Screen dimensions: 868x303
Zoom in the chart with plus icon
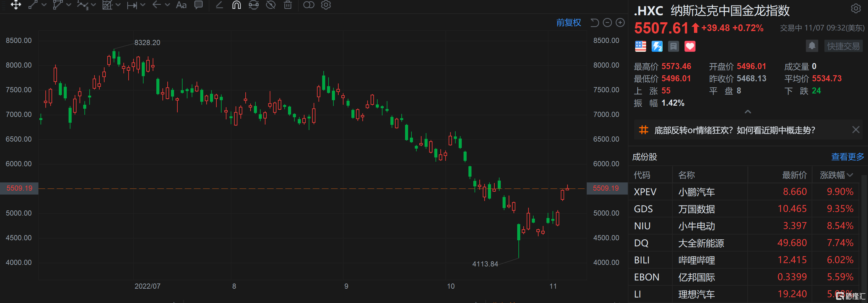(x=620, y=23)
